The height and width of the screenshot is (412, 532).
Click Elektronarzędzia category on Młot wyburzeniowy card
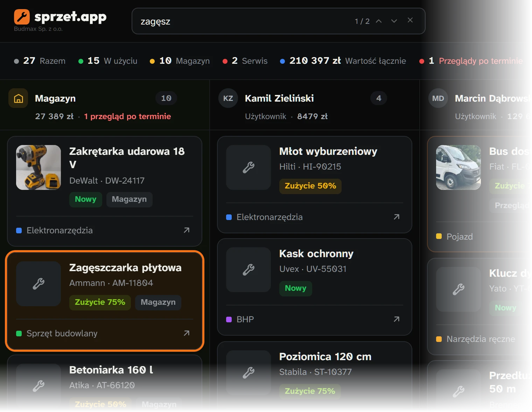[x=269, y=217]
